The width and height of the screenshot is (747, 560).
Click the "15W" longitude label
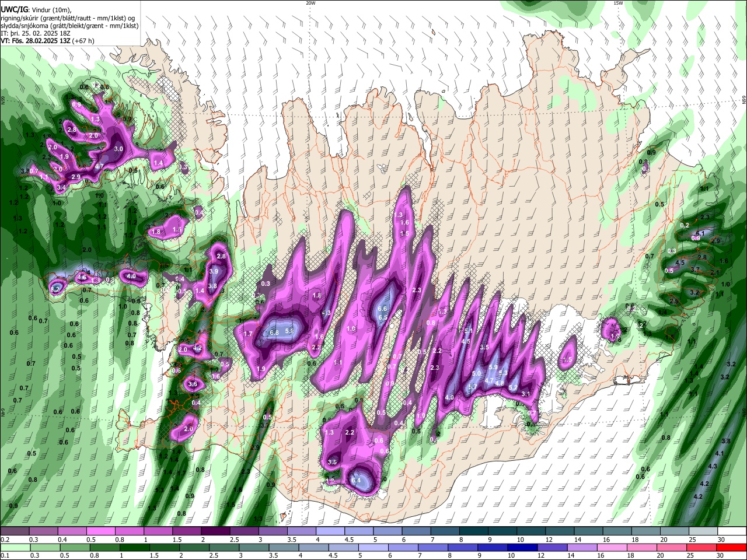618,3
